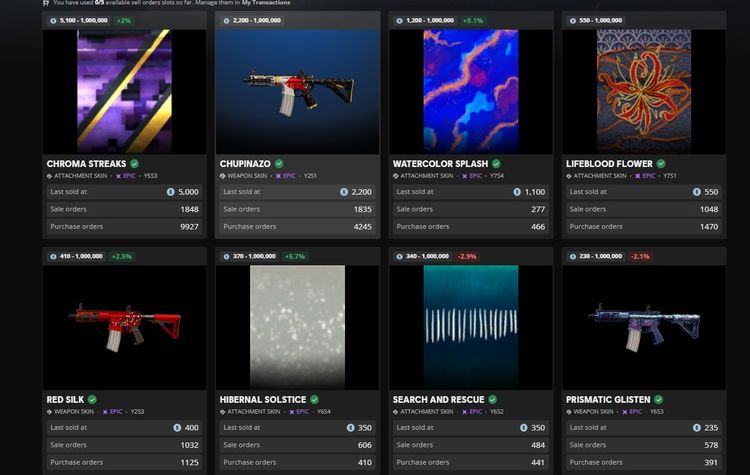Open the Chupinazo item title
750x475 pixels.
244,164
